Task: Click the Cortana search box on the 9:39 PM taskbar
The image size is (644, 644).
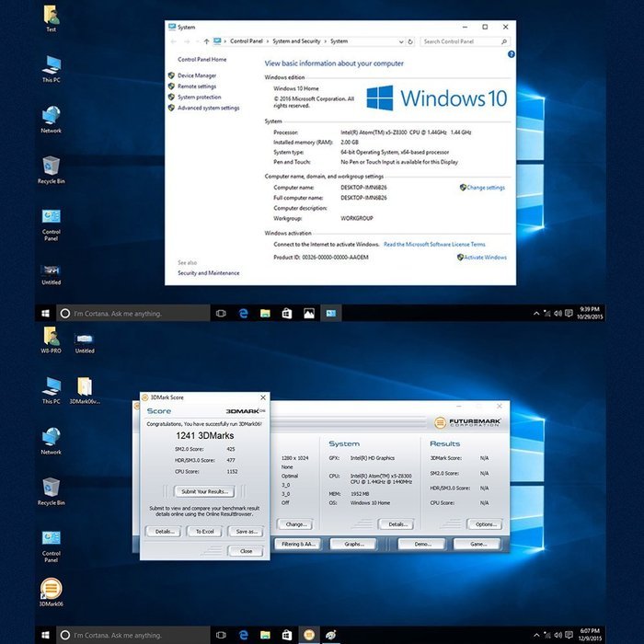Action: (x=133, y=314)
